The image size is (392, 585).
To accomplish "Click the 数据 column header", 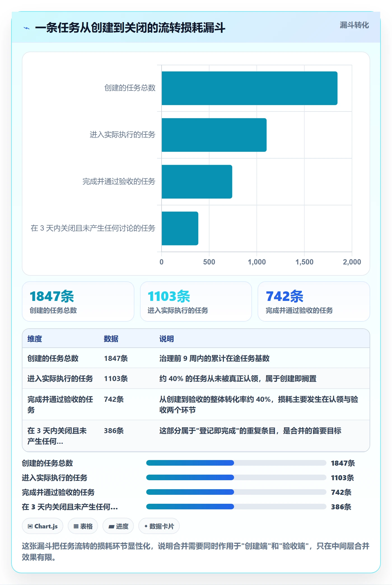I will click(111, 339).
